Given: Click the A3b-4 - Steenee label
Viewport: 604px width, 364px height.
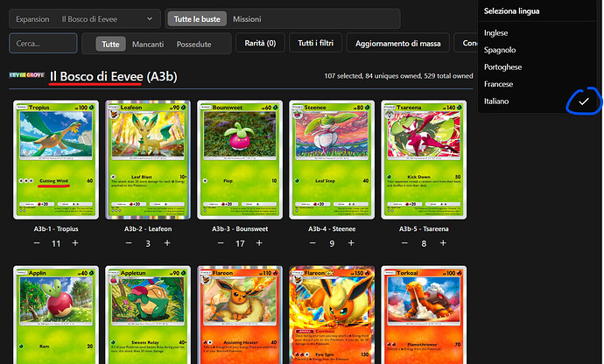Looking at the screenshot, I should 332,228.
